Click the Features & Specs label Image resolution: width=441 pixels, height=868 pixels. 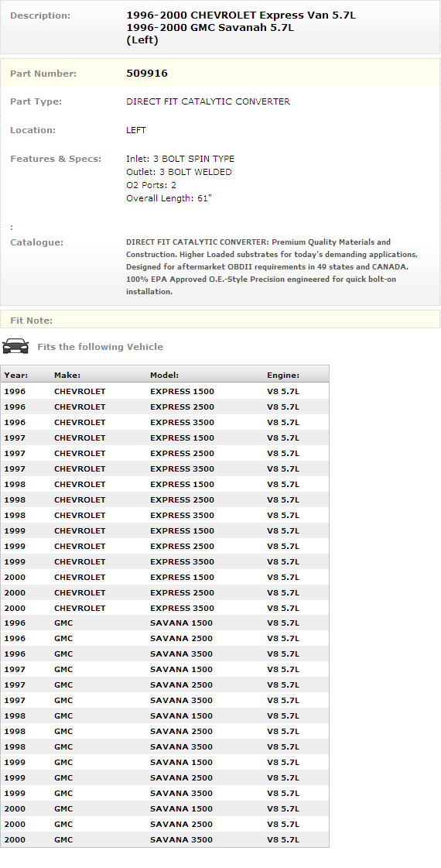point(56,159)
